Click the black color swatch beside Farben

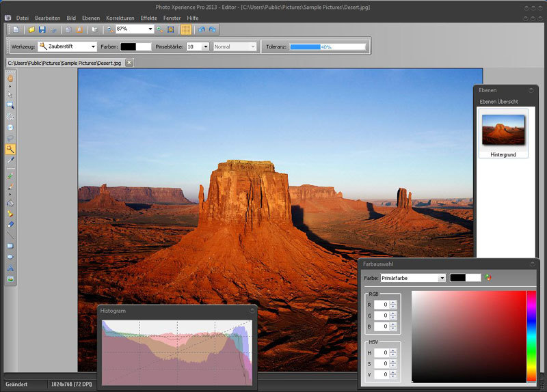point(128,46)
